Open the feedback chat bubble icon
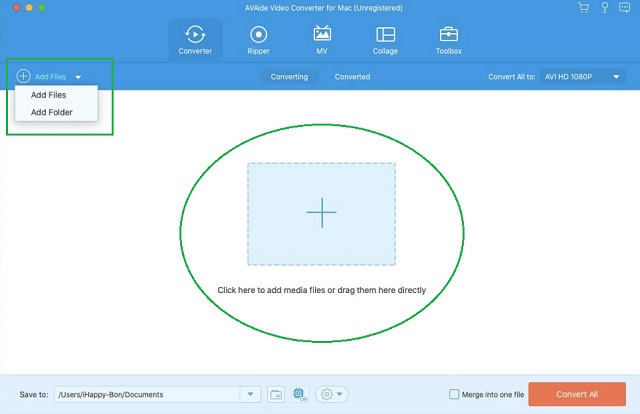This screenshot has height=414, width=640. [x=624, y=8]
